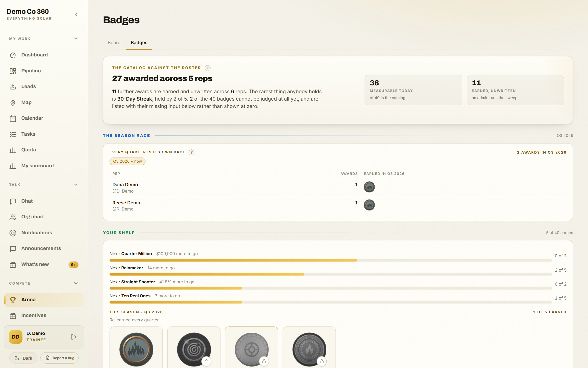Click help icon next to catalog against roster
The height and width of the screenshot is (368, 588).
click(x=208, y=68)
